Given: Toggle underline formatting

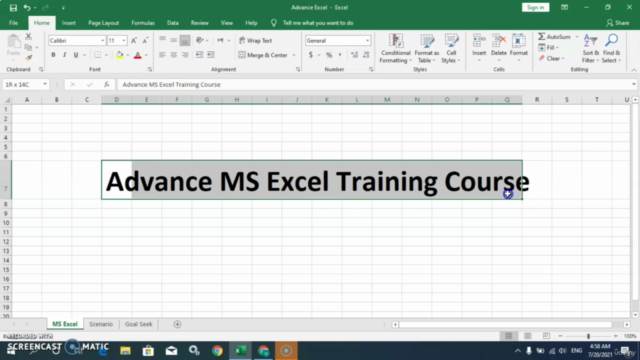Looking at the screenshot, I should [76, 55].
